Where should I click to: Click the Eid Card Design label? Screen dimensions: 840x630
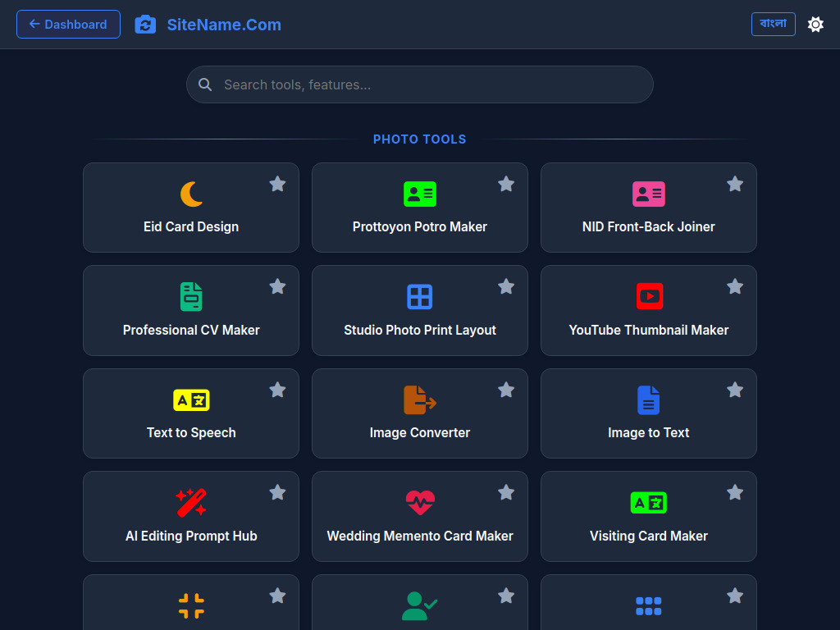pos(191,226)
